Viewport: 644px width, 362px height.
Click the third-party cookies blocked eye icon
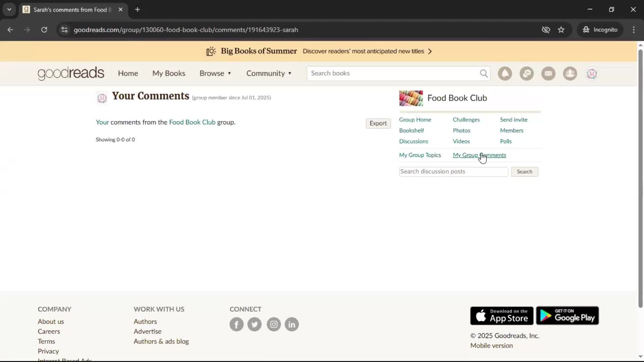tap(546, 29)
